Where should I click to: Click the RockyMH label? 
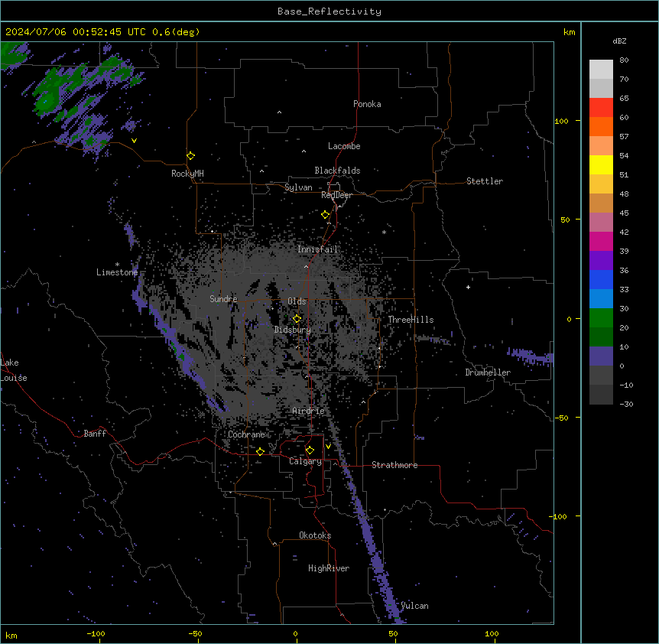187,174
